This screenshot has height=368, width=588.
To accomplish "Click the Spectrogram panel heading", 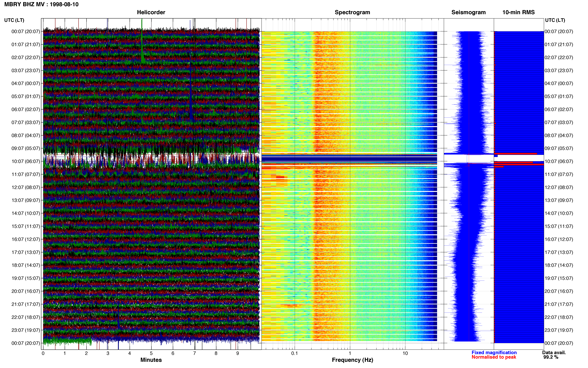I will (352, 12).
